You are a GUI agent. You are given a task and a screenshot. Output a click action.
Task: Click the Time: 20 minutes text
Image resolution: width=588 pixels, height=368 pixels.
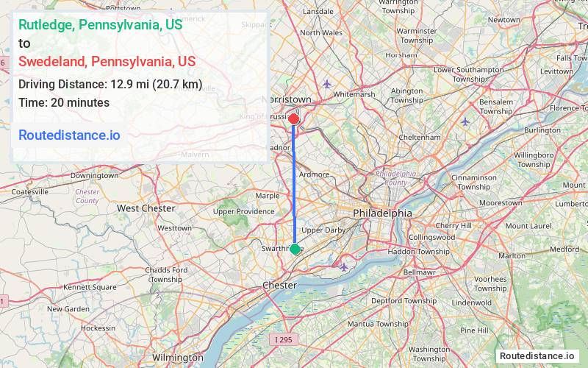click(64, 102)
